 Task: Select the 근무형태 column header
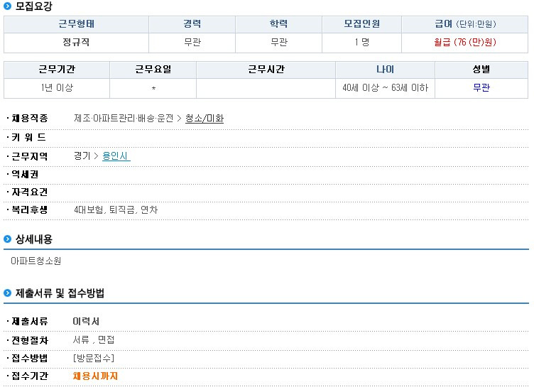tap(76, 23)
